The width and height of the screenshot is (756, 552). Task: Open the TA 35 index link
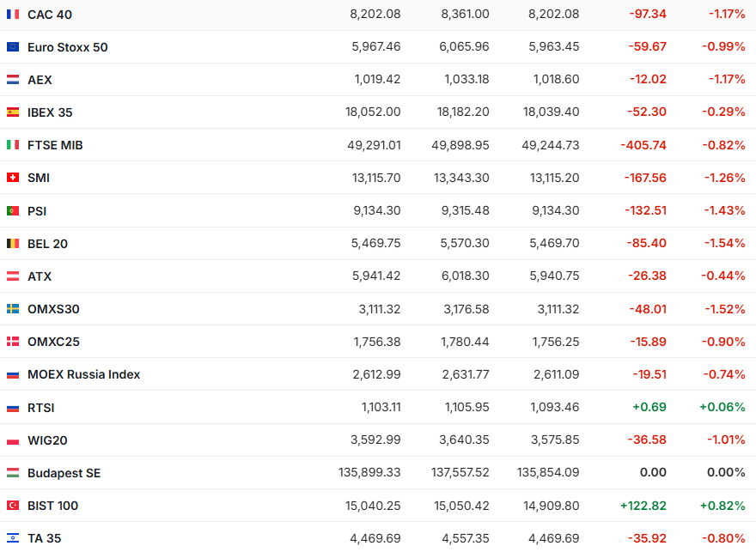[x=45, y=538]
